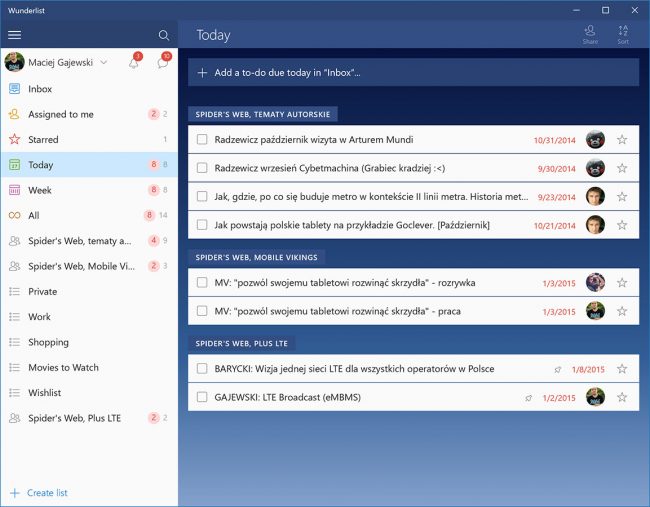The width and height of the screenshot is (650, 507).
Task: Click assignee avatar on MV praca task
Action: (595, 311)
